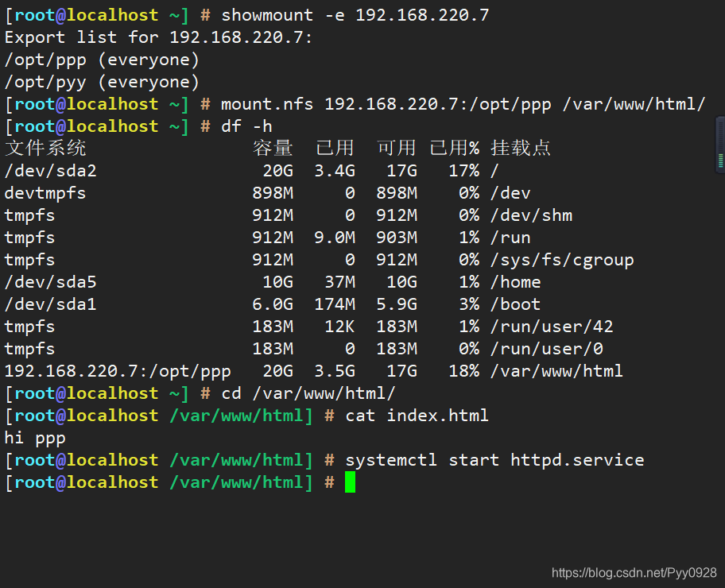
Task: Click the 18% usage value
Action: click(x=464, y=371)
